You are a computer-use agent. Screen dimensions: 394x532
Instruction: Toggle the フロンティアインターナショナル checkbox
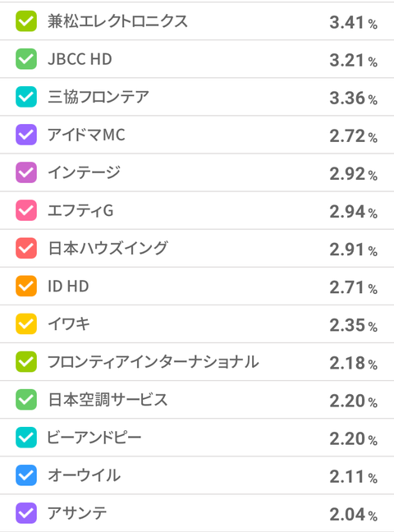tap(26, 362)
